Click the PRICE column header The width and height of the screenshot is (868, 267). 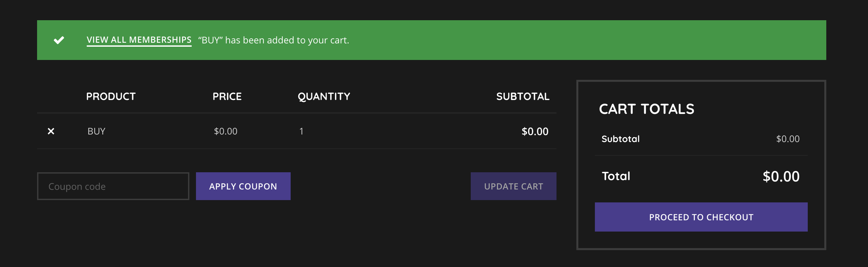click(227, 96)
